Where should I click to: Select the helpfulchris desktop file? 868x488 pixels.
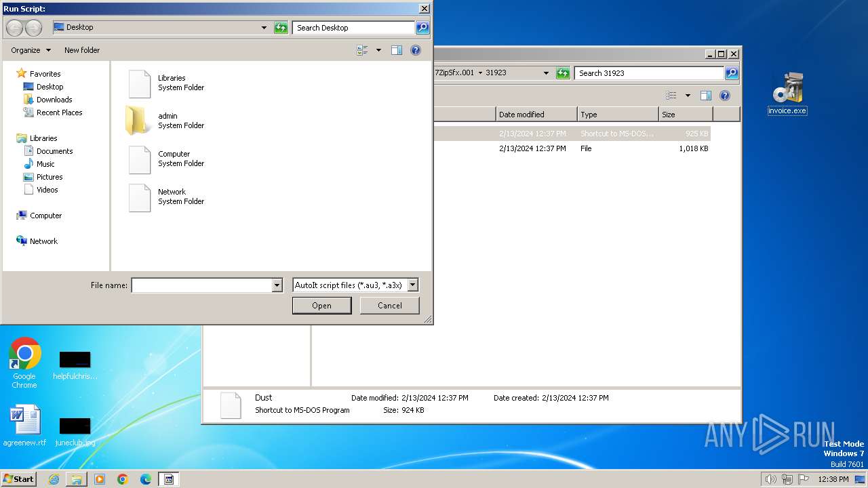(x=75, y=366)
